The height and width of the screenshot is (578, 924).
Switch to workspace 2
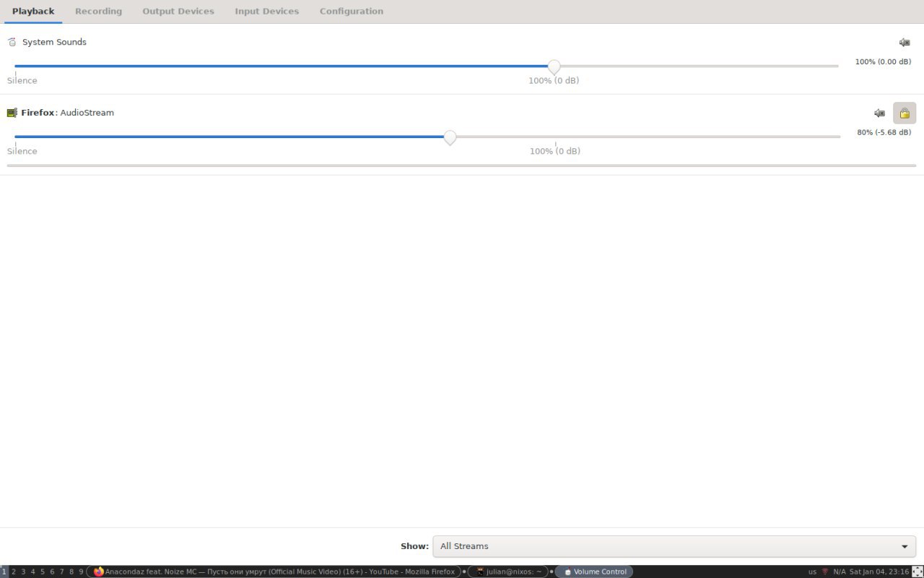14,571
